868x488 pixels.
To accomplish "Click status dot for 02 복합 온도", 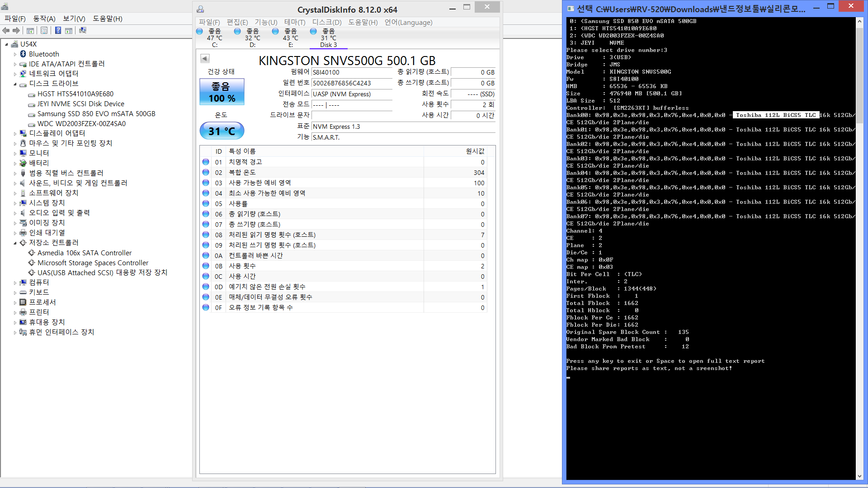I will [x=206, y=172].
